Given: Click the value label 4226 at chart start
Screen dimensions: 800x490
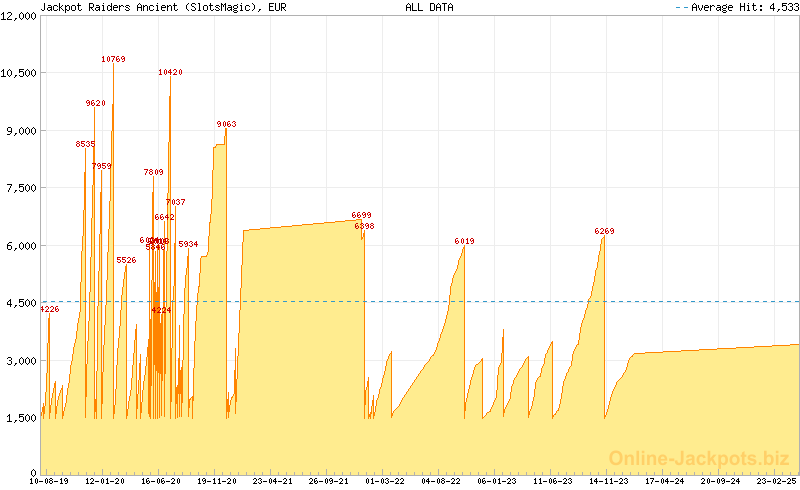Looking at the screenshot, I should [x=50, y=309].
